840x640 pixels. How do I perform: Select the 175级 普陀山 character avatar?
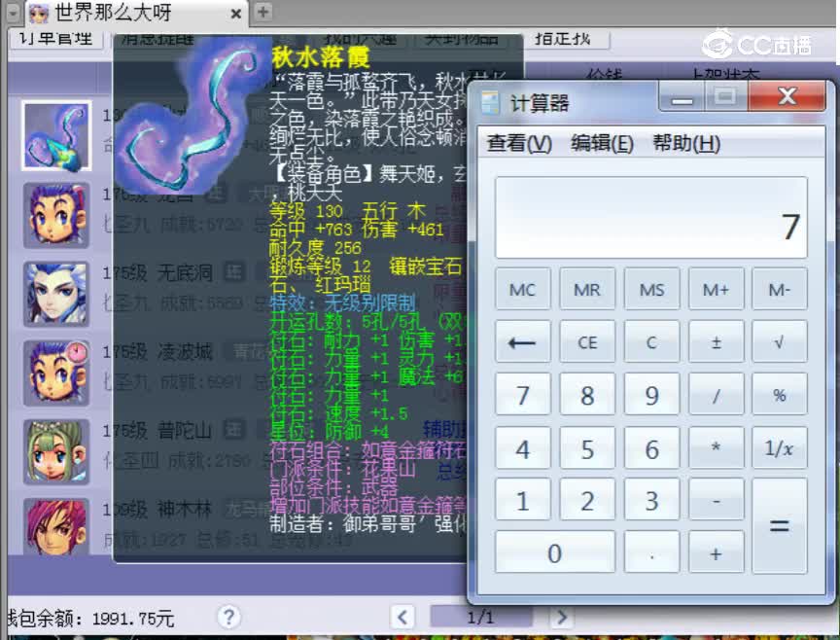point(55,452)
